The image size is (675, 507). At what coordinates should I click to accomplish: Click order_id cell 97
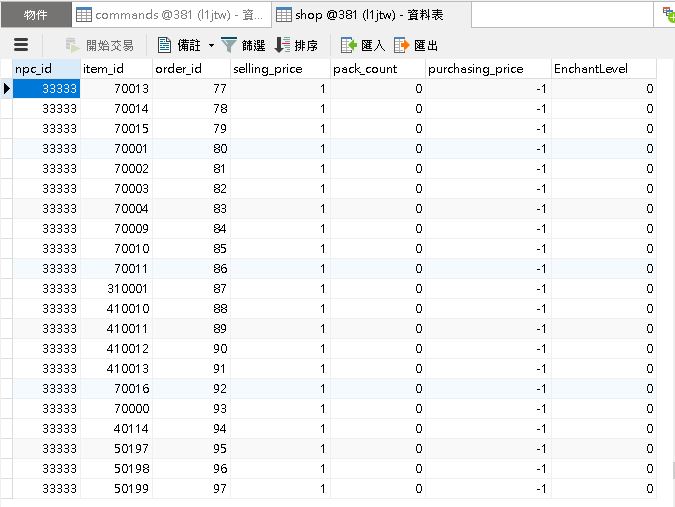click(x=191, y=488)
